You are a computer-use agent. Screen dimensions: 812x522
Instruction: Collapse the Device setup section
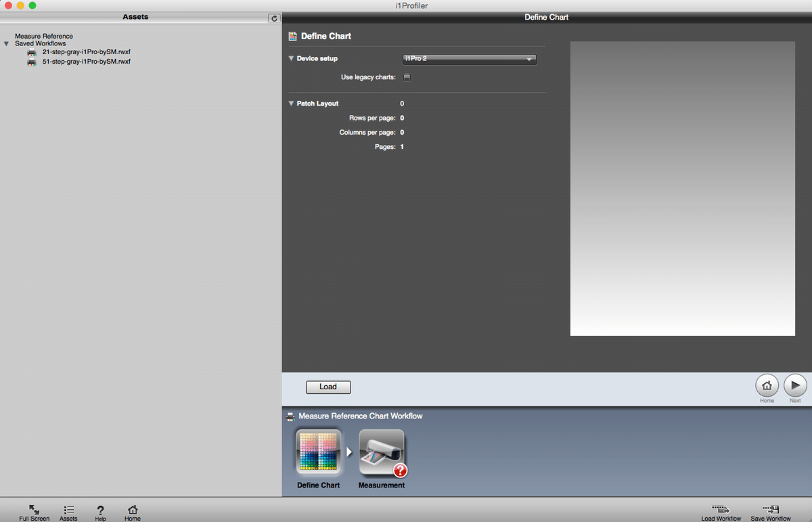pos(291,59)
